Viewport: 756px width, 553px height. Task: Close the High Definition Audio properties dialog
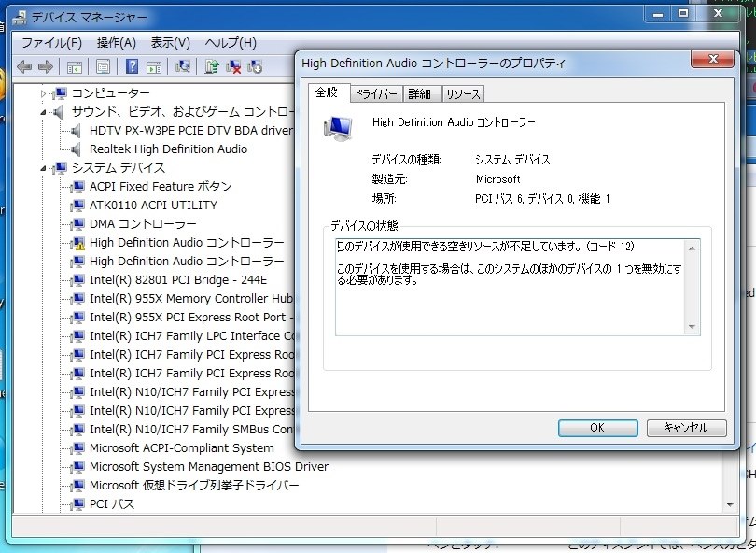[x=713, y=60]
